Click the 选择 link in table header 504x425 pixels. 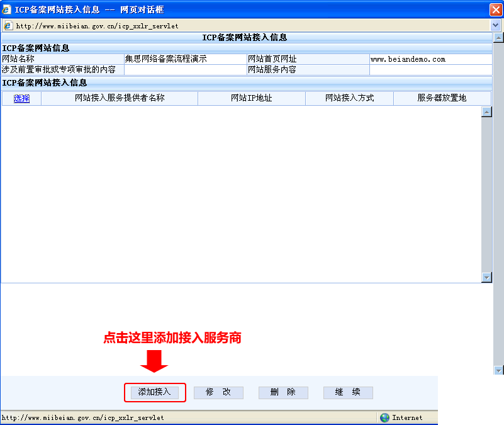point(21,98)
